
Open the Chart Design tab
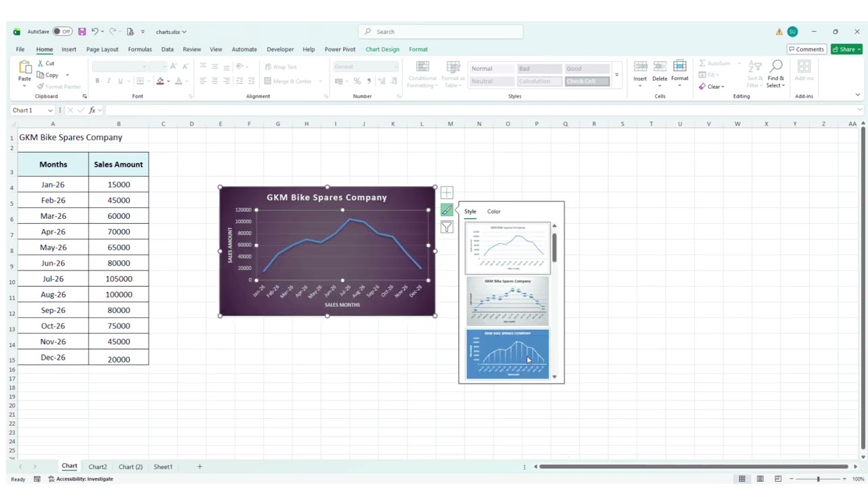382,49
